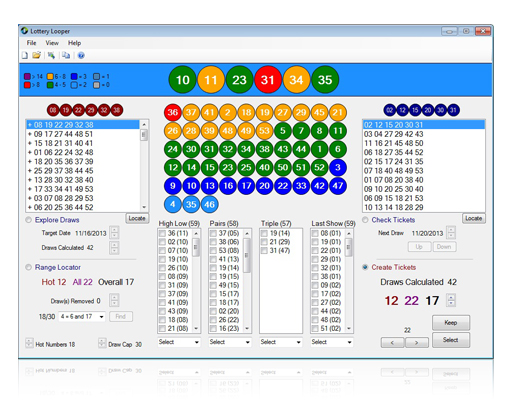Expand draw row 06 20 25 36 44 52
511x400 pixels.
(x=30, y=207)
